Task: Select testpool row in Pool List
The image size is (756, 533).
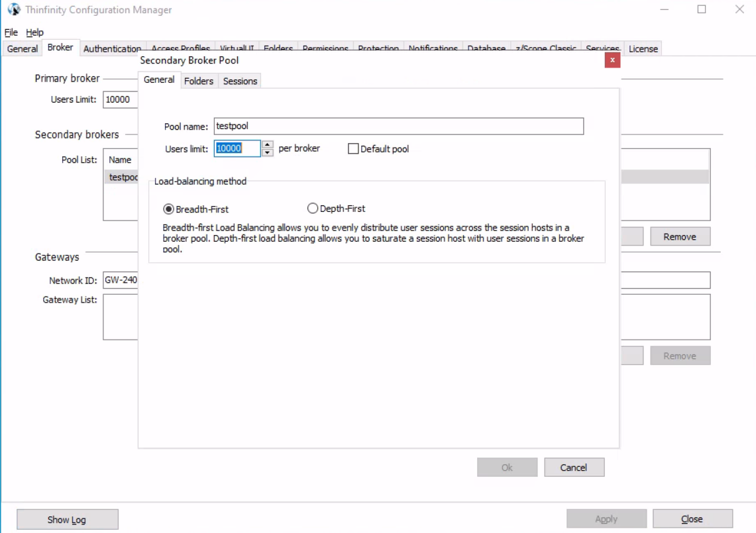Action: (x=122, y=177)
